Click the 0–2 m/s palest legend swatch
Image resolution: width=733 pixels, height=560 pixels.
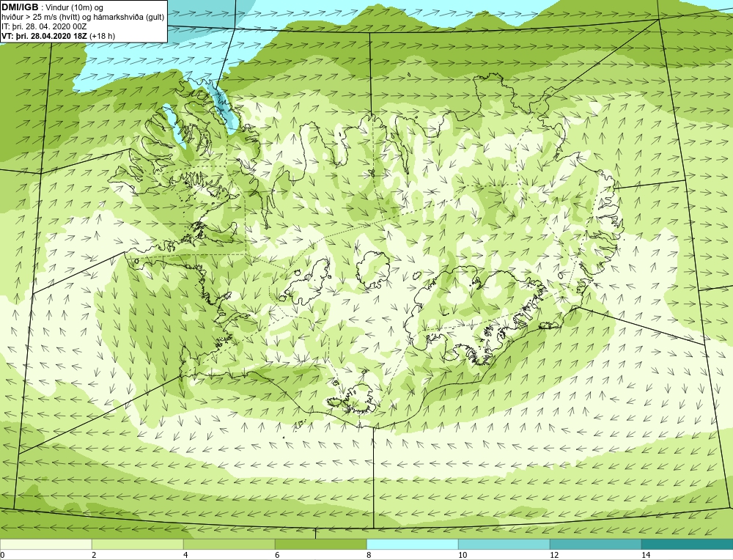point(45,544)
